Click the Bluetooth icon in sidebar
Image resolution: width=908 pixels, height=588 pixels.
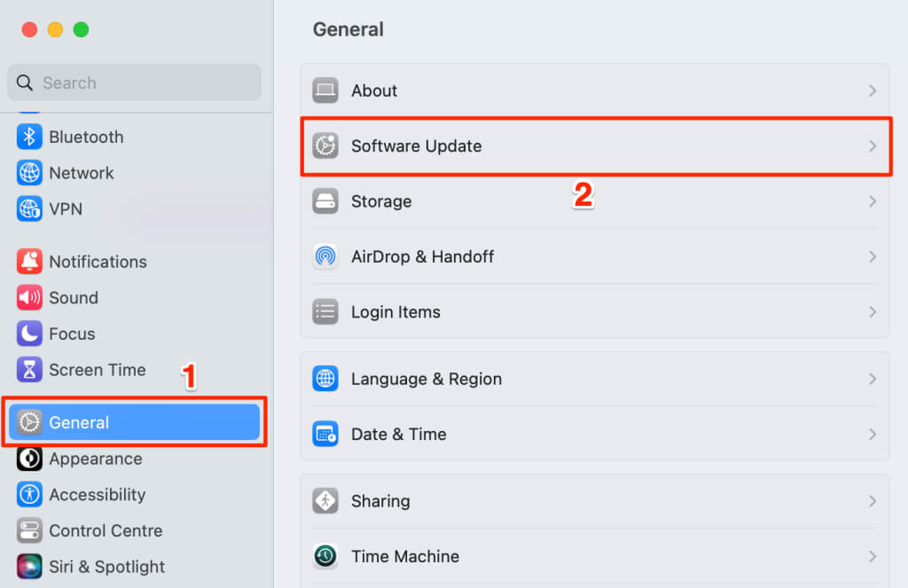(29, 137)
